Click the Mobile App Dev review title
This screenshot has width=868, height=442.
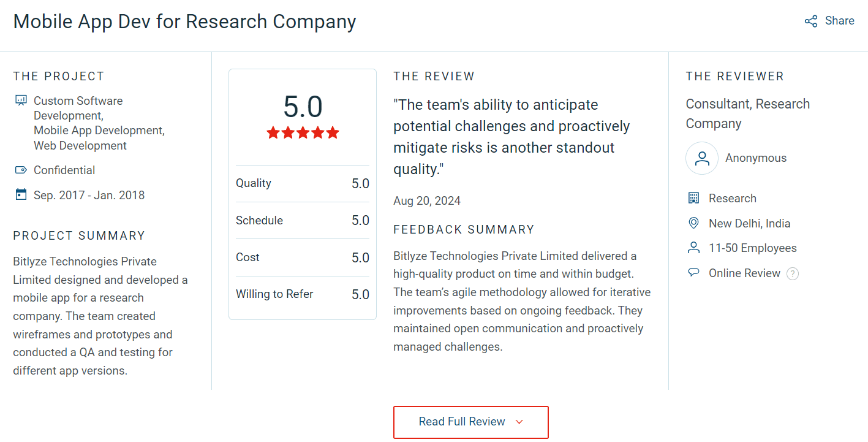pos(184,21)
